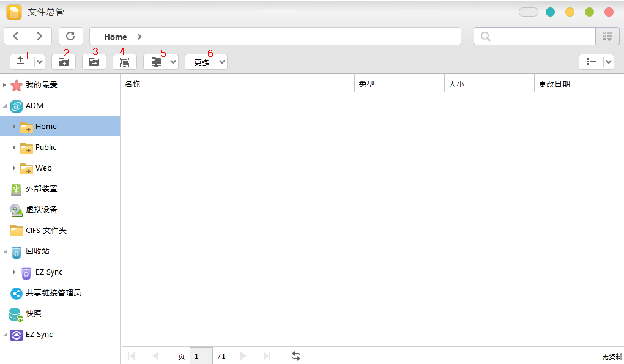Click the remote mount computer icon
The height and width of the screenshot is (364, 624).
[156, 62]
